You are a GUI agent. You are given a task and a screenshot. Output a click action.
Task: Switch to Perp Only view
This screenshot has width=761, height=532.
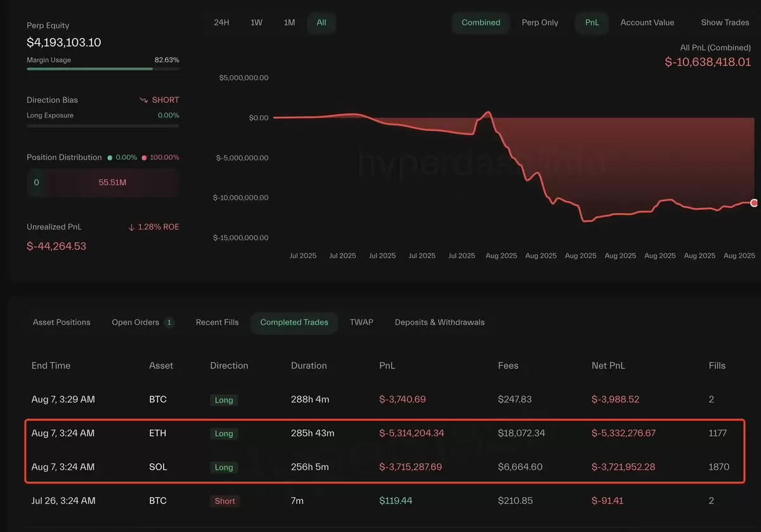click(540, 22)
